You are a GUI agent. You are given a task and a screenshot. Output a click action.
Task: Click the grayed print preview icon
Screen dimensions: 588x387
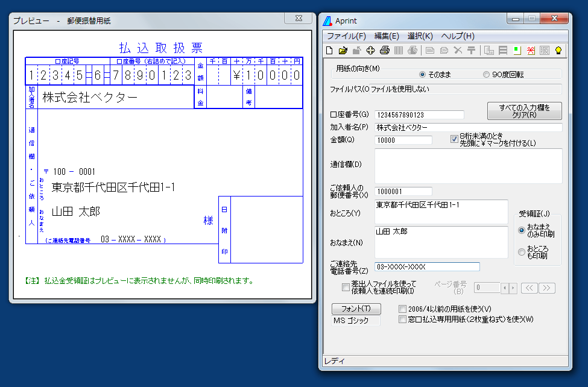click(412, 50)
